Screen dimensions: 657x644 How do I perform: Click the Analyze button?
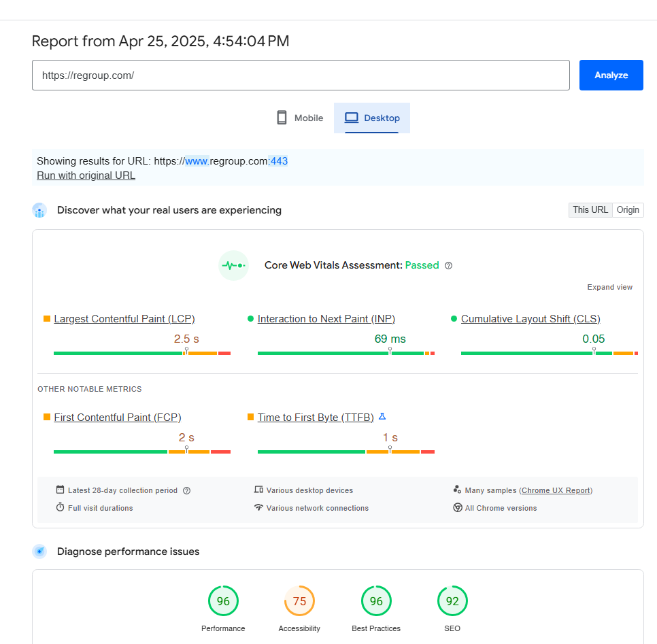[611, 75]
